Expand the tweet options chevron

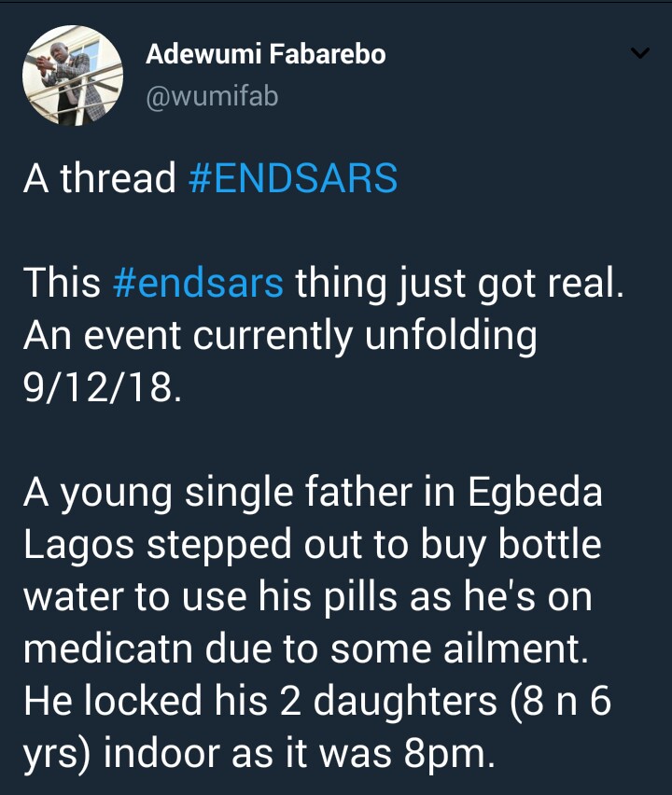(x=639, y=55)
